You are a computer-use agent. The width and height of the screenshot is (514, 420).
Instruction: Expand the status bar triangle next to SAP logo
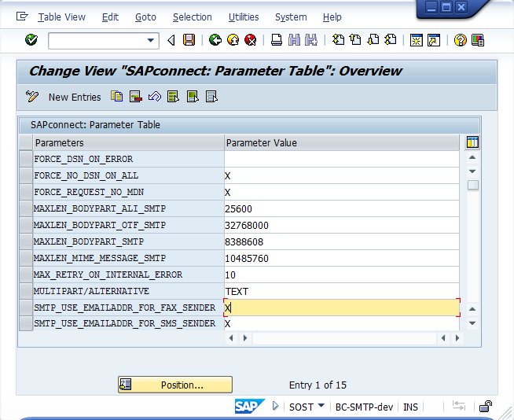(276, 407)
